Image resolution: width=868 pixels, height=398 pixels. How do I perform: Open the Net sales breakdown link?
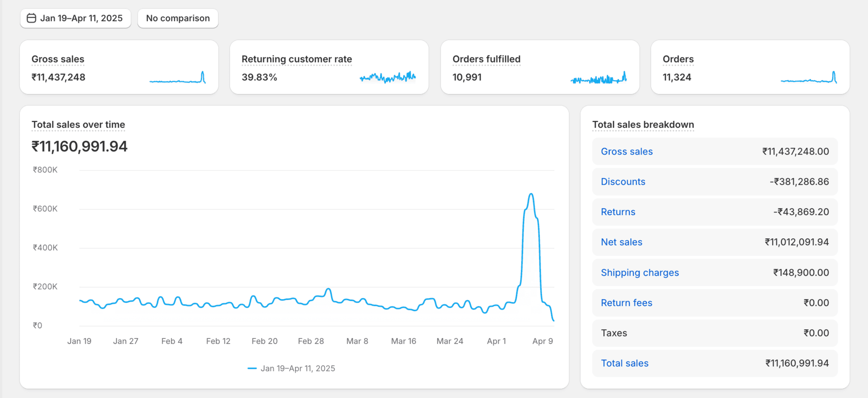tap(621, 242)
